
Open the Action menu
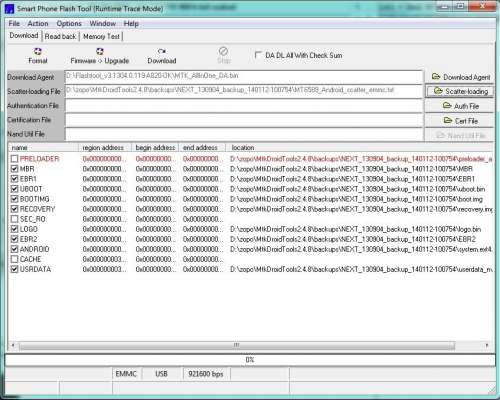click(x=38, y=24)
